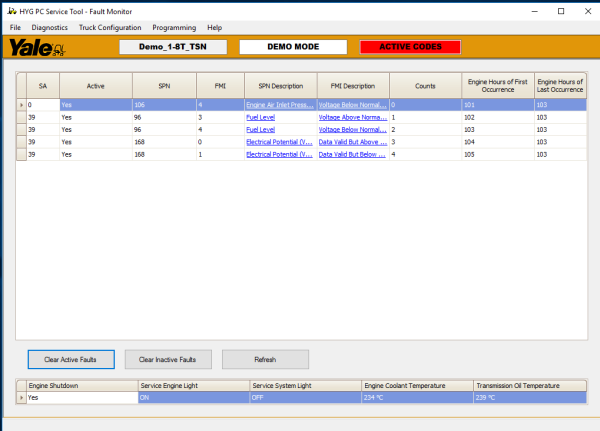
Task: Select row header of Counts 3 row
Action: pos(21,142)
